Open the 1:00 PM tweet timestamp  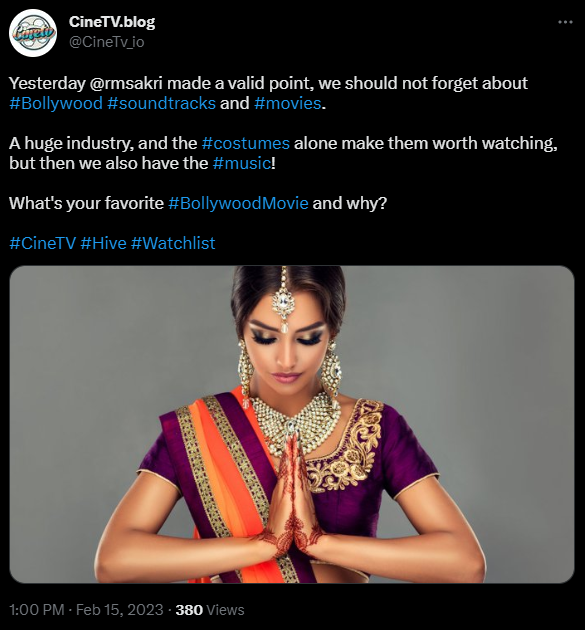(37, 610)
